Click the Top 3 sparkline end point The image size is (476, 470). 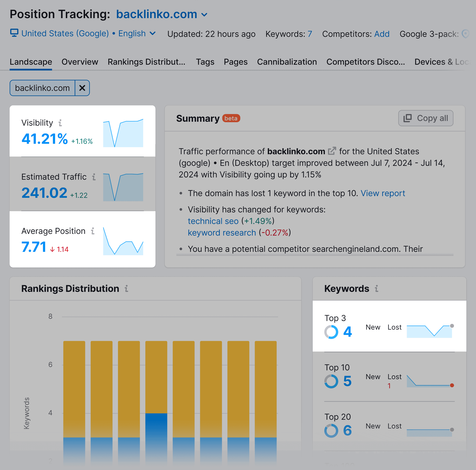[452, 326]
